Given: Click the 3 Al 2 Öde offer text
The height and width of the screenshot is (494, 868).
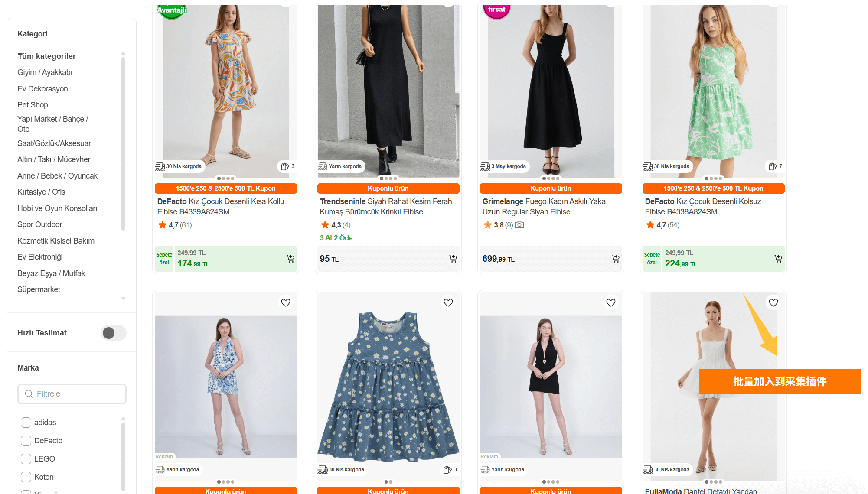Looking at the screenshot, I should point(336,238).
